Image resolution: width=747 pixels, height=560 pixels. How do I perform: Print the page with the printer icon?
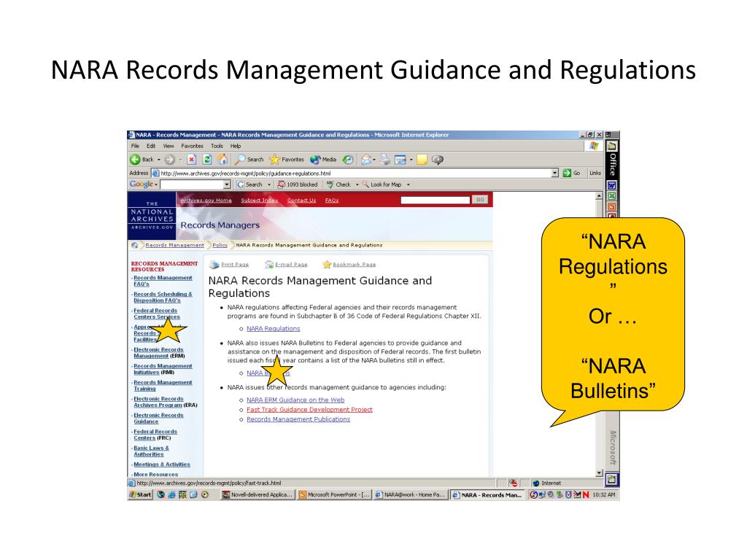point(385,160)
